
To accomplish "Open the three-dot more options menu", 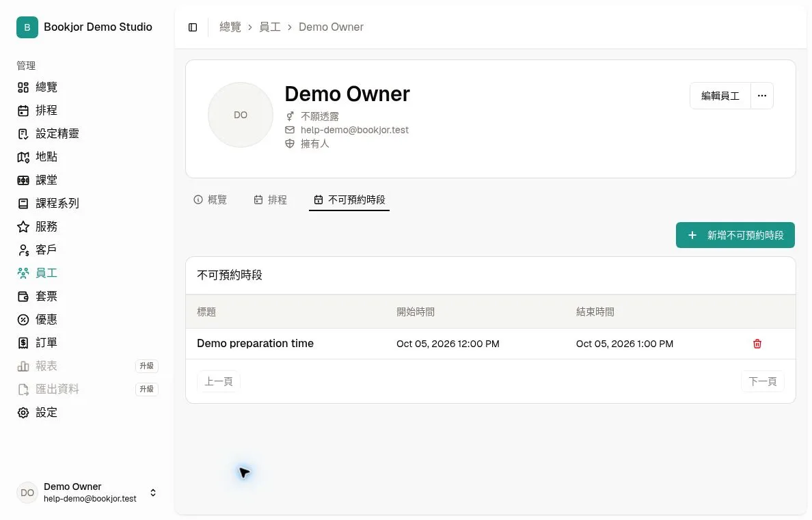I will tap(762, 96).
